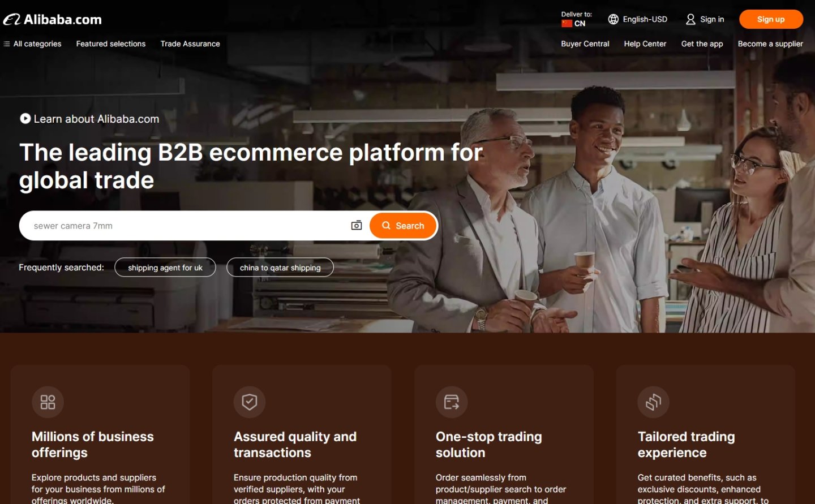Viewport: 815px width, 504px height.
Task: Open the Deliver to CN selector
Action: pos(576,19)
